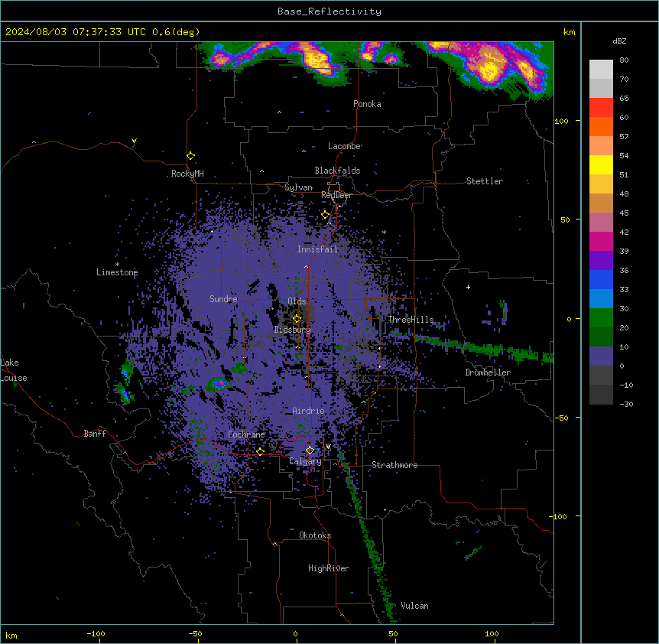Click the Vulcan city label
Image resolution: width=659 pixels, height=644 pixels.
pyautogui.click(x=415, y=606)
